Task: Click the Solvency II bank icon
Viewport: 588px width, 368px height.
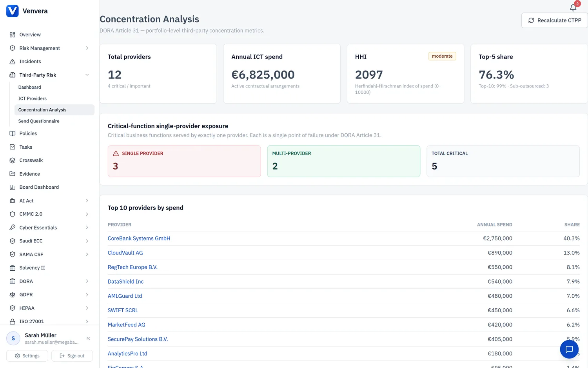Action: (13, 268)
